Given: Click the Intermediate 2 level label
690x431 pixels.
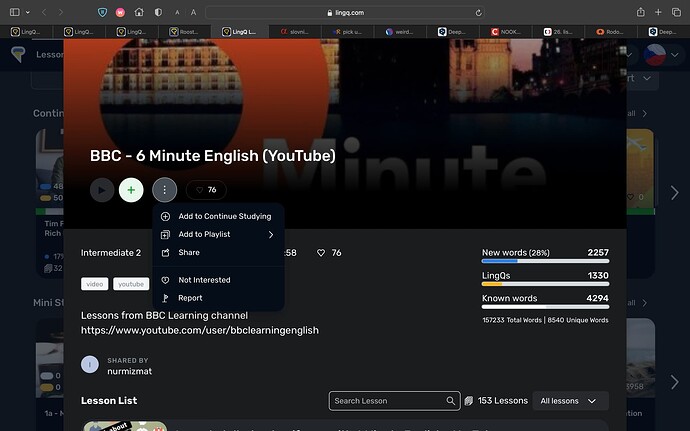Looking at the screenshot, I should tap(111, 253).
